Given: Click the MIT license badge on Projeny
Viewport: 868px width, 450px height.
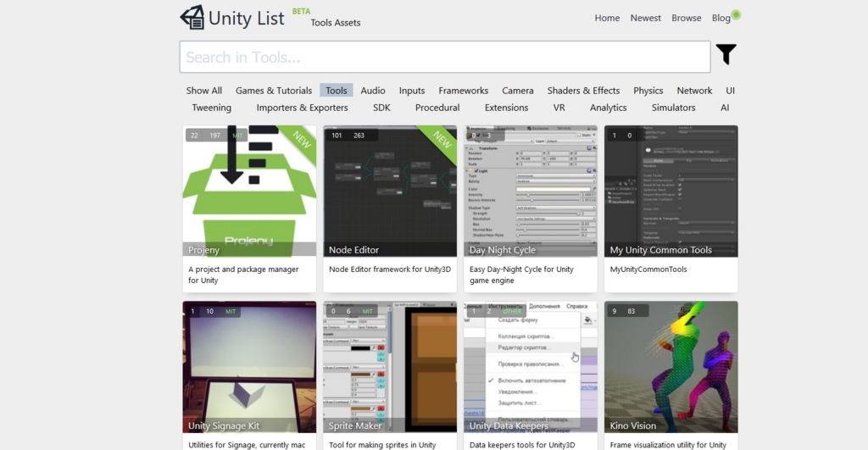Looking at the screenshot, I should coord(237,136).
